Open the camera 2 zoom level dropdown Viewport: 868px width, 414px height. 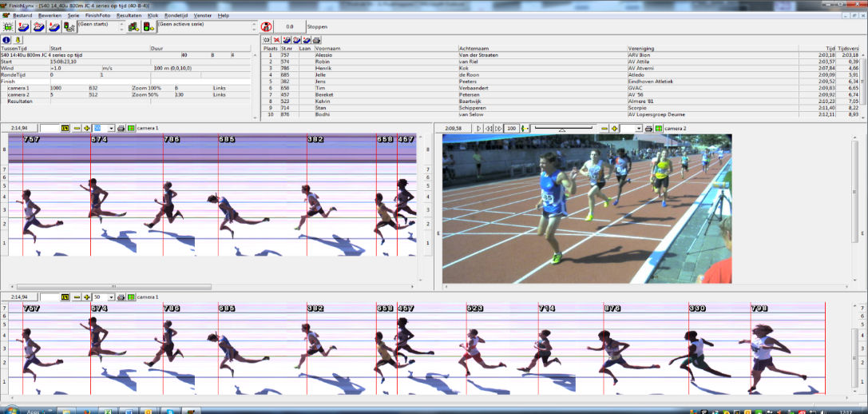(x=638, y=128)
